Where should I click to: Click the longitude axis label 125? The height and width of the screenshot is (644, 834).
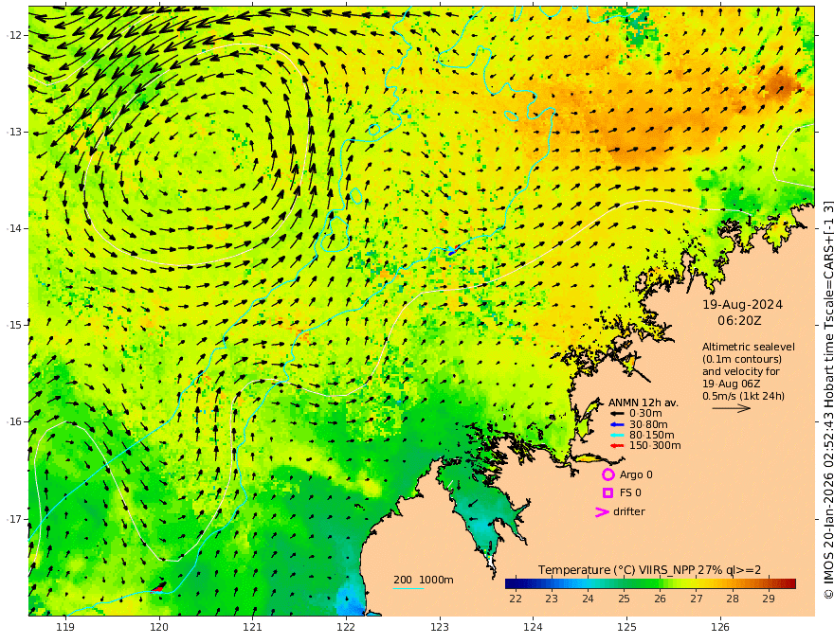pos(627,628)
